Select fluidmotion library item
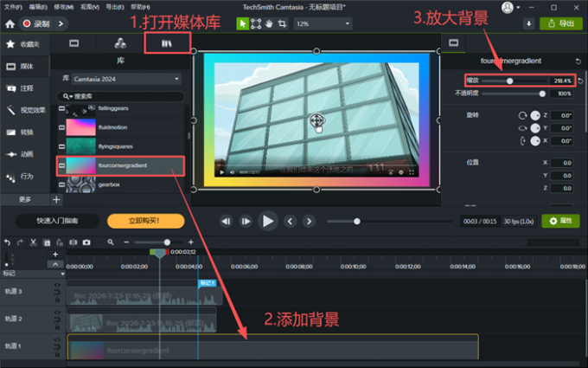588x368 pixels. pos(120,127)
